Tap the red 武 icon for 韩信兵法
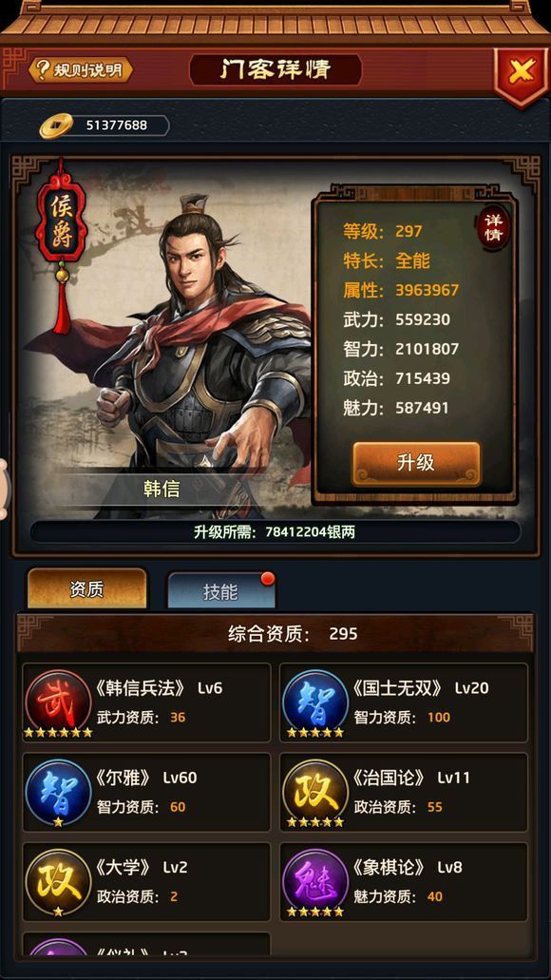 [x=58, y=702]
